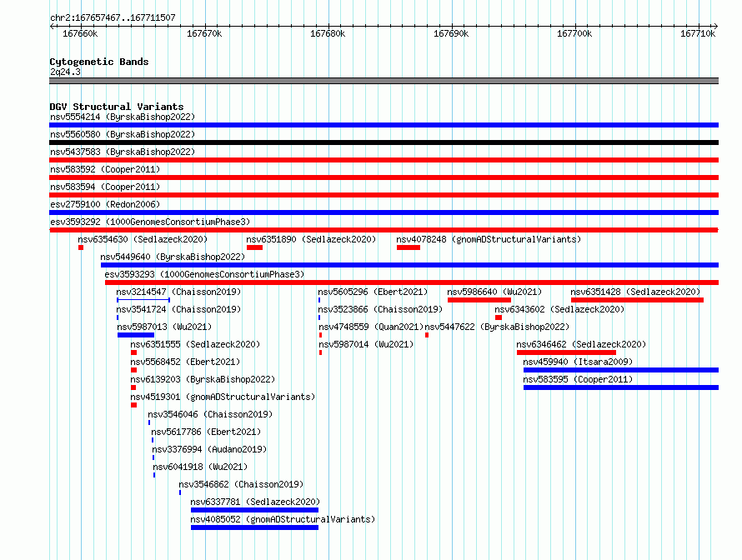Click the blue bar under nsv459940
Image resolution: width=742 pixels, height=560 pixels.
pyautogui.click(x=621, y=370)
